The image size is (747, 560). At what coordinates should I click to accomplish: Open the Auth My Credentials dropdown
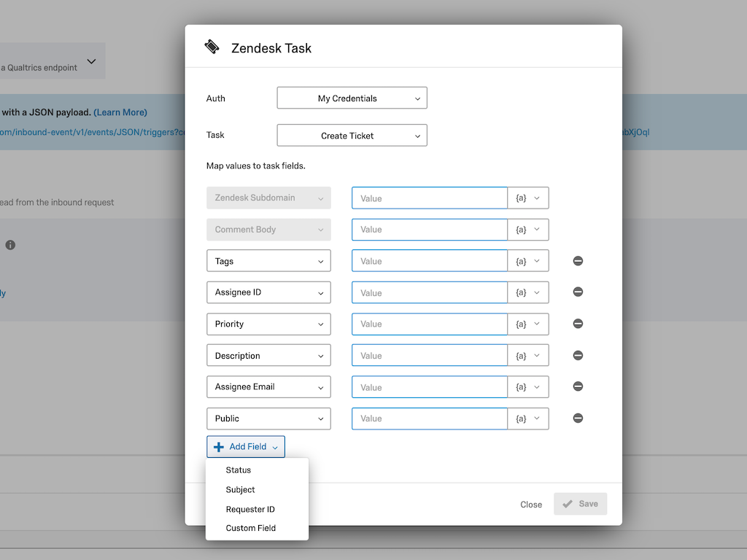click(352, 98)
